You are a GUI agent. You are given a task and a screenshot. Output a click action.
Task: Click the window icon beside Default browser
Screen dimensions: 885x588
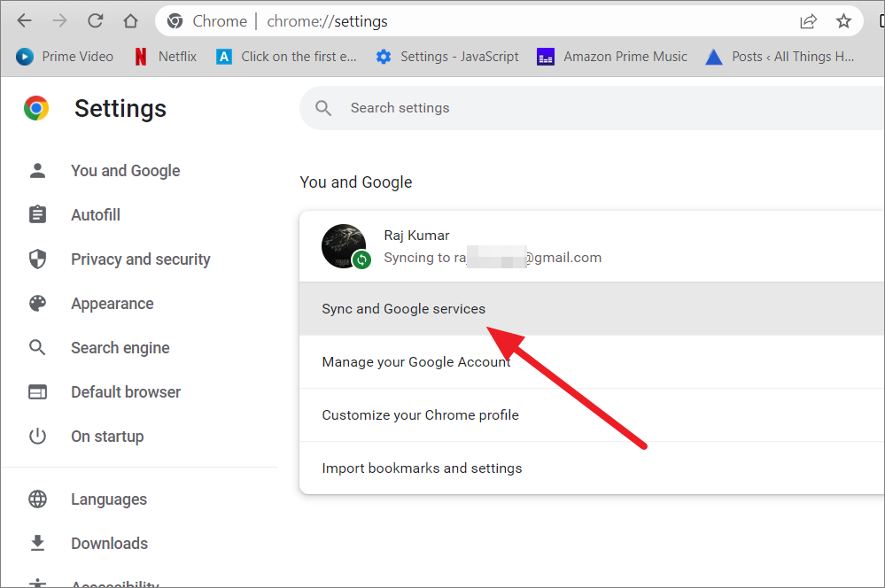37,391
